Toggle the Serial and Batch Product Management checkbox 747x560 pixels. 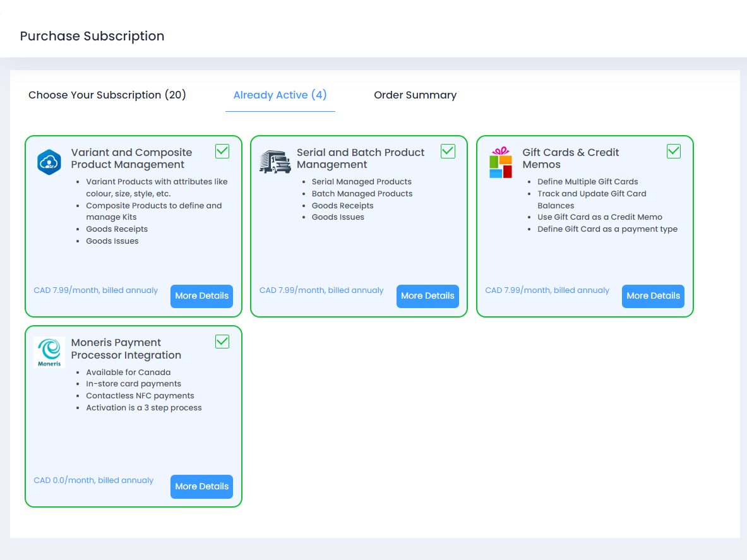[448, 152]
